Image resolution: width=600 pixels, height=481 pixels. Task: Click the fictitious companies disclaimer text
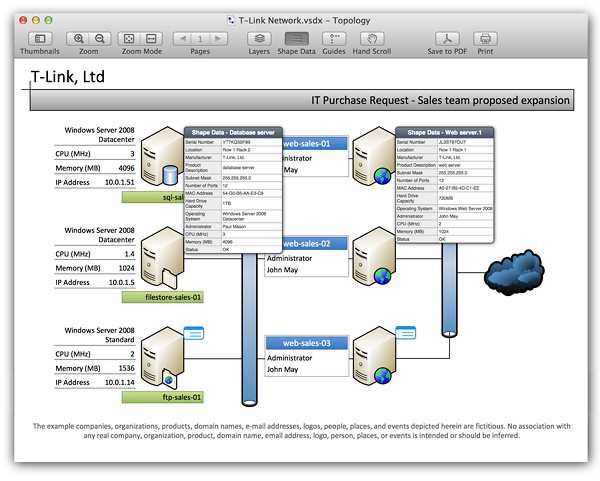[x=302, y=431]
